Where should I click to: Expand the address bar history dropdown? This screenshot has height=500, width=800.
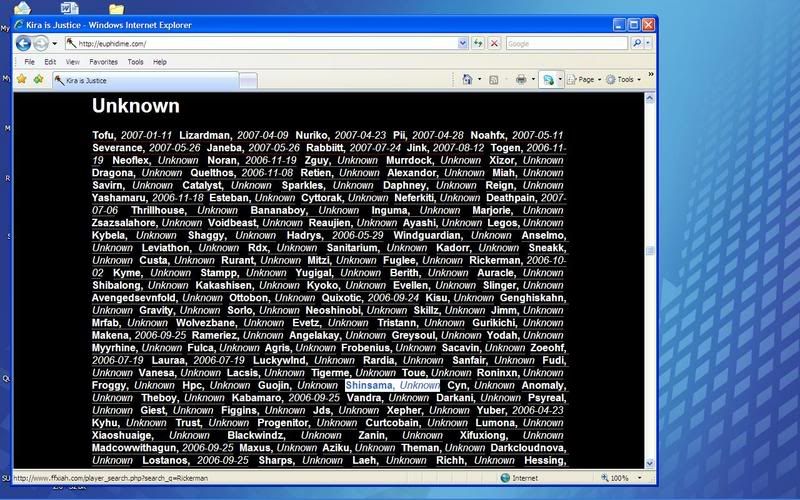(464, 43)
